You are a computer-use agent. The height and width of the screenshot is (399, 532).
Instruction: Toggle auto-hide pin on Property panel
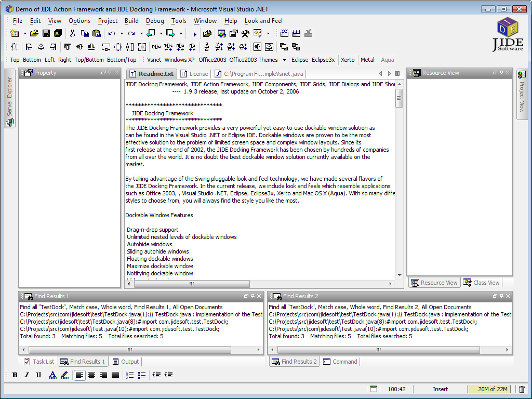click(x=110, y=73)
